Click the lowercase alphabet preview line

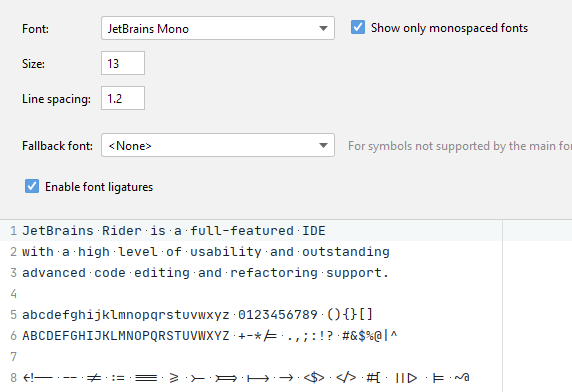197,315
